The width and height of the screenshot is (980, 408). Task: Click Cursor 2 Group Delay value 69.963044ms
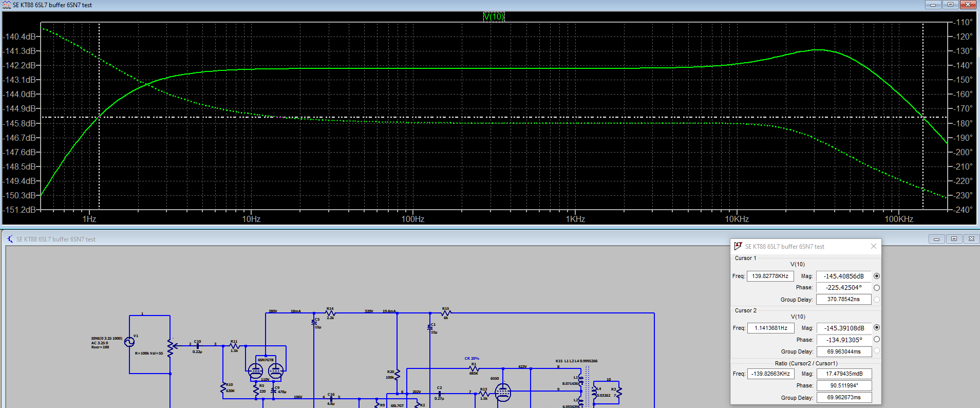tap(844, 351)
